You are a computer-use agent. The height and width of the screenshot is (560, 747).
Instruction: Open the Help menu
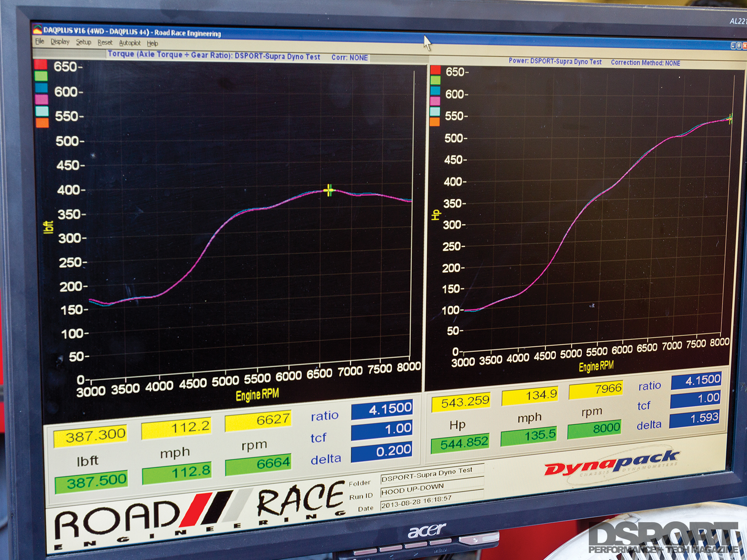point(152,43)
